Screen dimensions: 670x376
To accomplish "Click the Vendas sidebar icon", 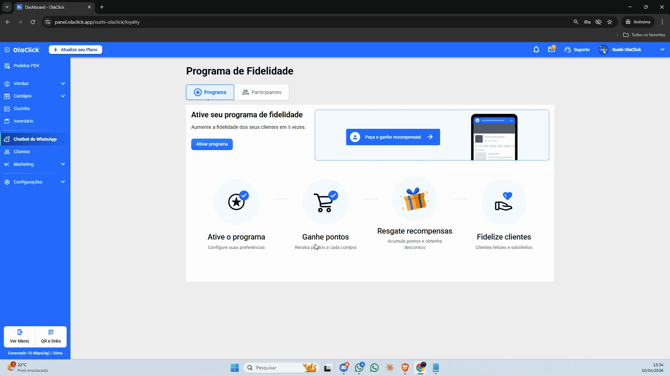I will (x=7, y=84).
